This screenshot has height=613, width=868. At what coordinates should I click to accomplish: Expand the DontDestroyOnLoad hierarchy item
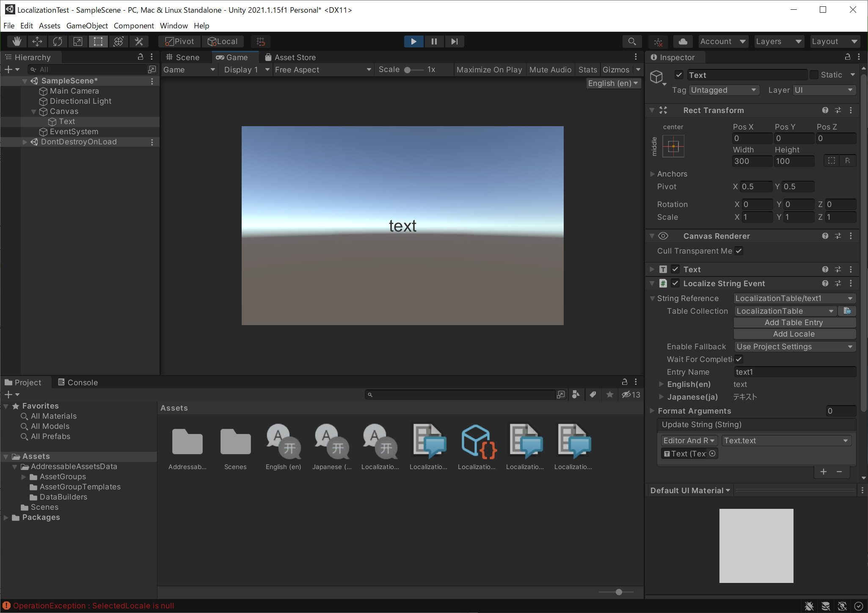[x=25, y=142]
